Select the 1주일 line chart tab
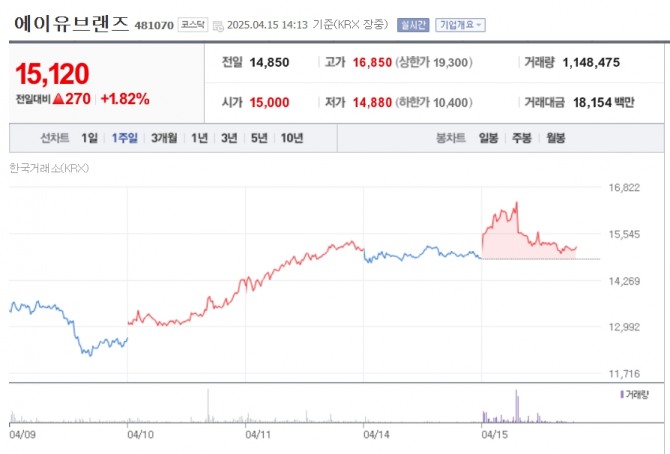Viewport: 670px width, 454px height. click(x=124, y=138)
